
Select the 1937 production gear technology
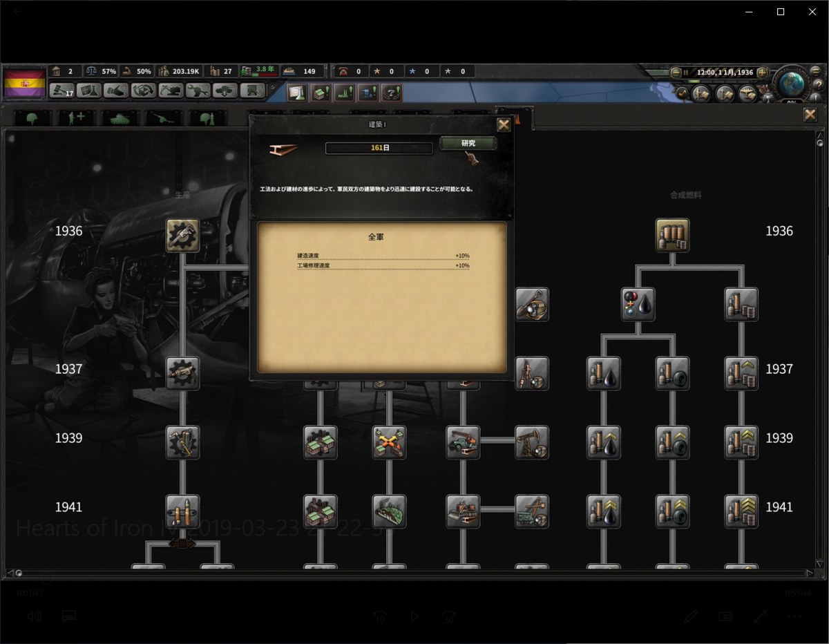(183, 374)
